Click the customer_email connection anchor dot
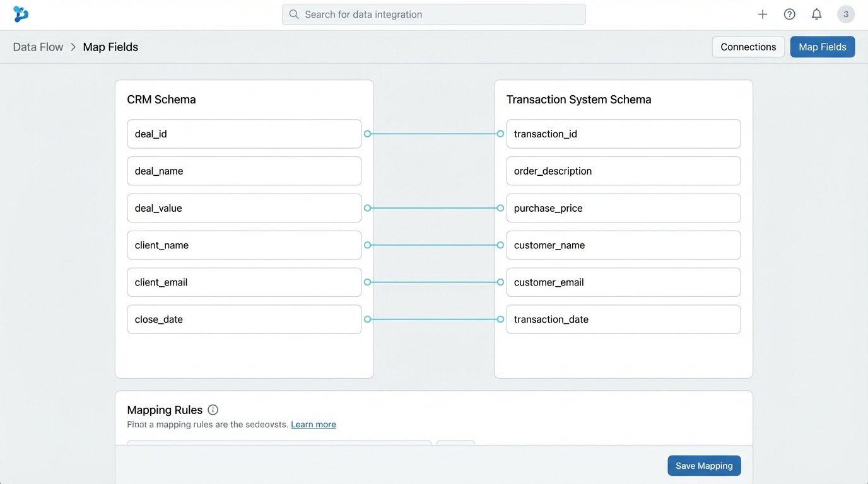The height and width of the screenshot is (484, 868). (500, 282)
